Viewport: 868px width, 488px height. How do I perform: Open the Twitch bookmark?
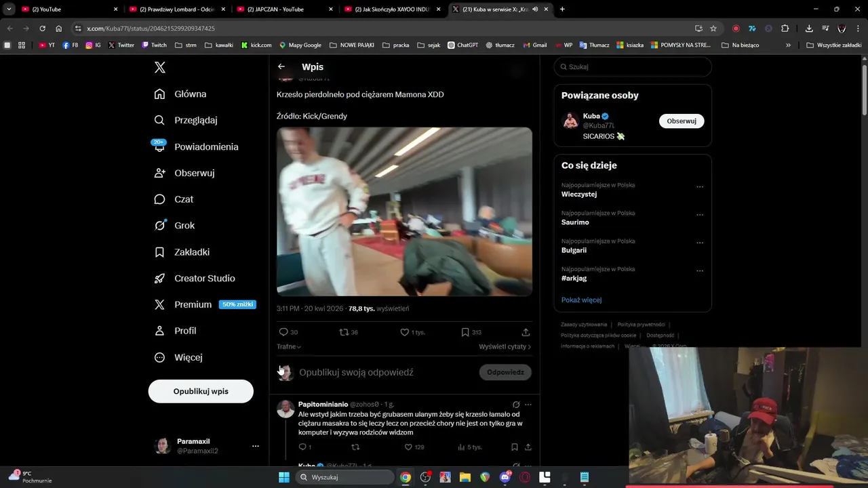point(154,45)
